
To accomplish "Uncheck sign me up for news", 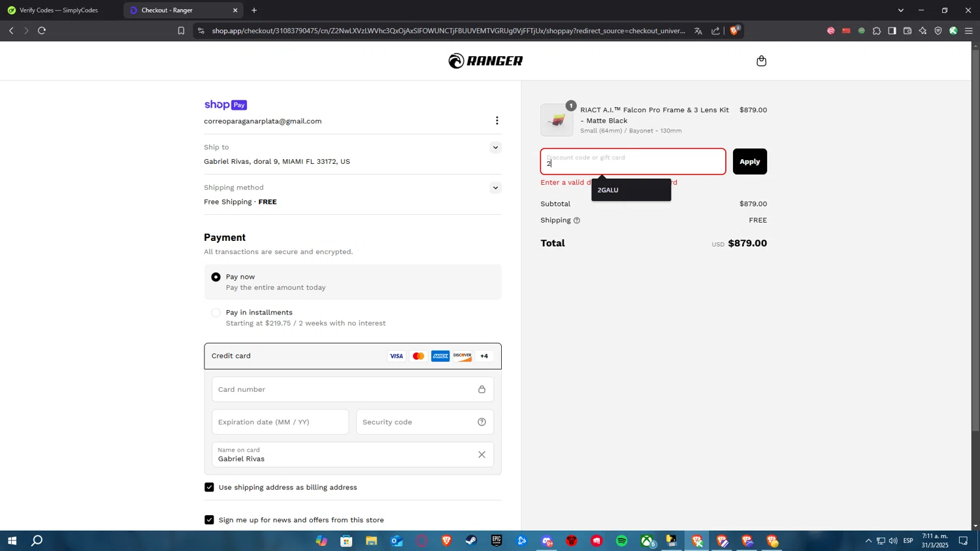I will (x=209, y=520).
